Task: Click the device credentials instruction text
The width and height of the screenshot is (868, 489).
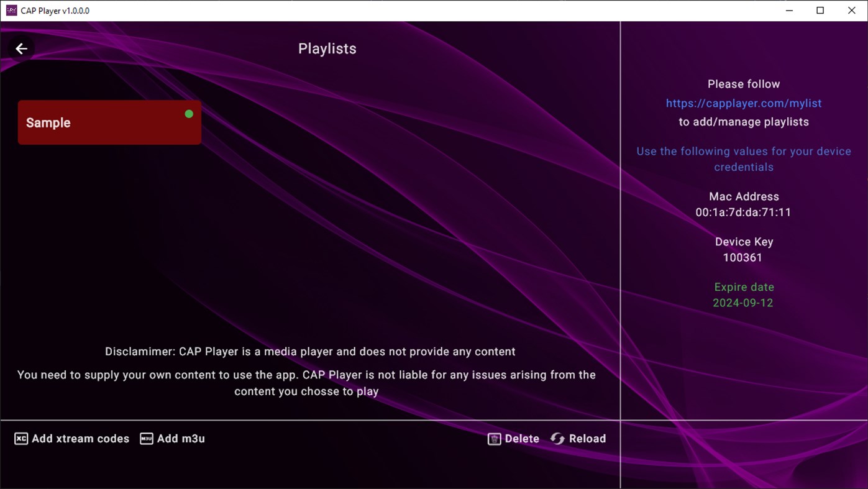Action: [x=743, y=158]
